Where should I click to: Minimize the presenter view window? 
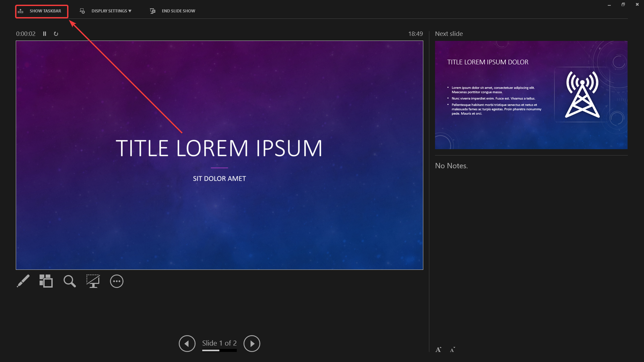pyautogui.click(x=609, y=5)
